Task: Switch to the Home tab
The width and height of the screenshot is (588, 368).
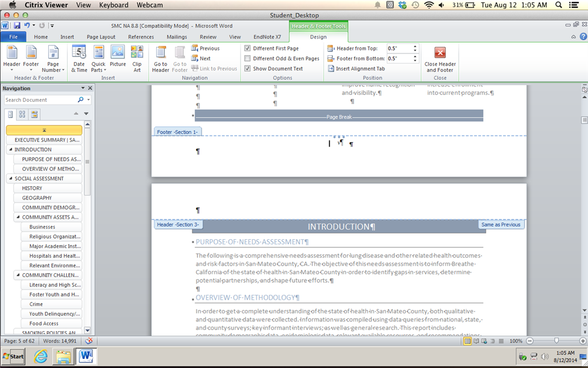Action: pos(41,37)
